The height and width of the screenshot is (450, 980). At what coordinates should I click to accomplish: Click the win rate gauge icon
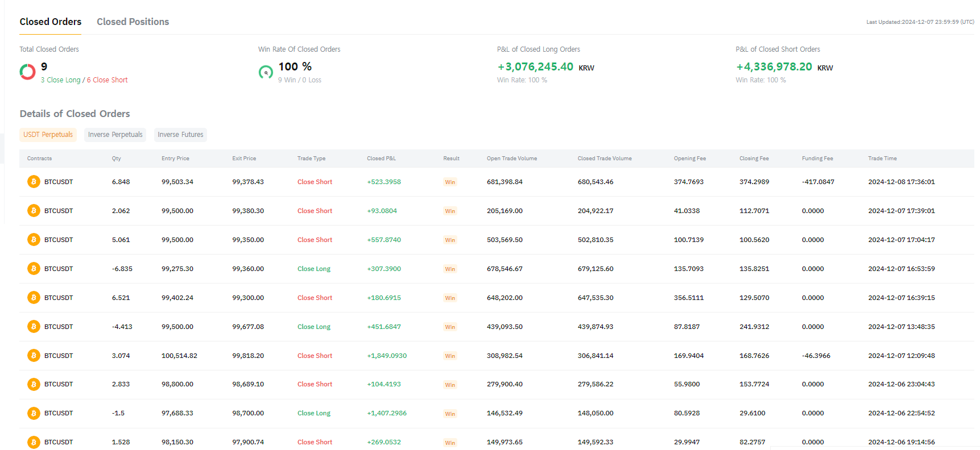pyautogui.click(x=266, y=72)
